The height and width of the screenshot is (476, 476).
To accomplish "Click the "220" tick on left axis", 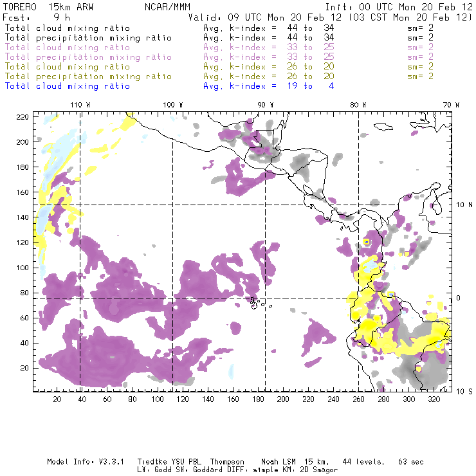I will pos(23,116).
